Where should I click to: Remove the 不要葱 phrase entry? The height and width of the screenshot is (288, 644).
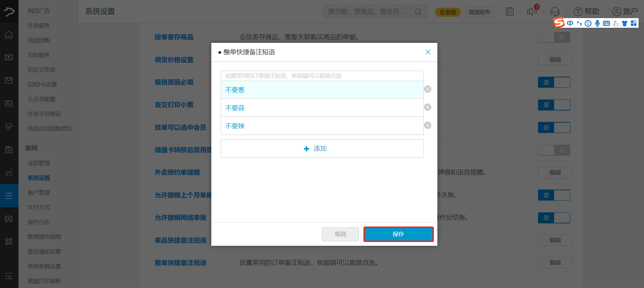[427, 89]
